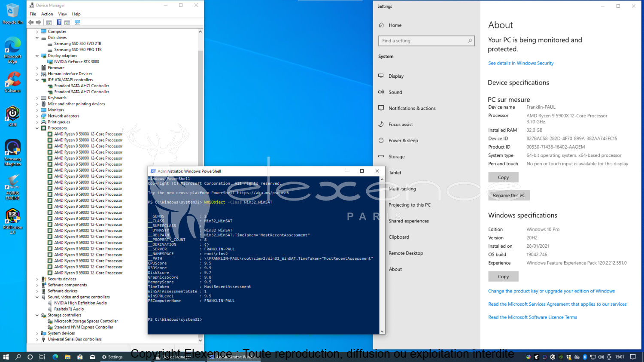Image resolution: width=644 pixels, height=362 pixels.
Task: Select Realtek(R) Audio device
Action: (x=69, y=309)
